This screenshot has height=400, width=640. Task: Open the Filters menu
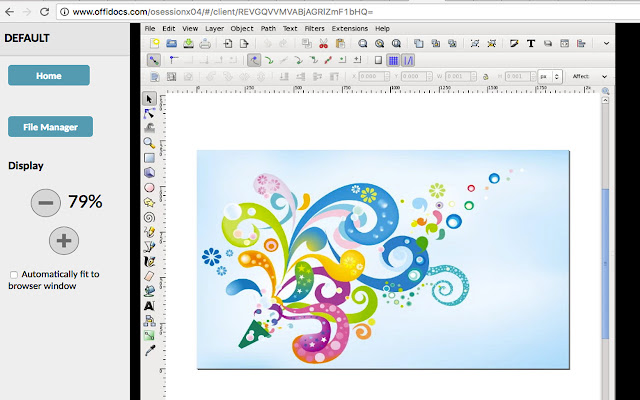[x=314, y=29]
